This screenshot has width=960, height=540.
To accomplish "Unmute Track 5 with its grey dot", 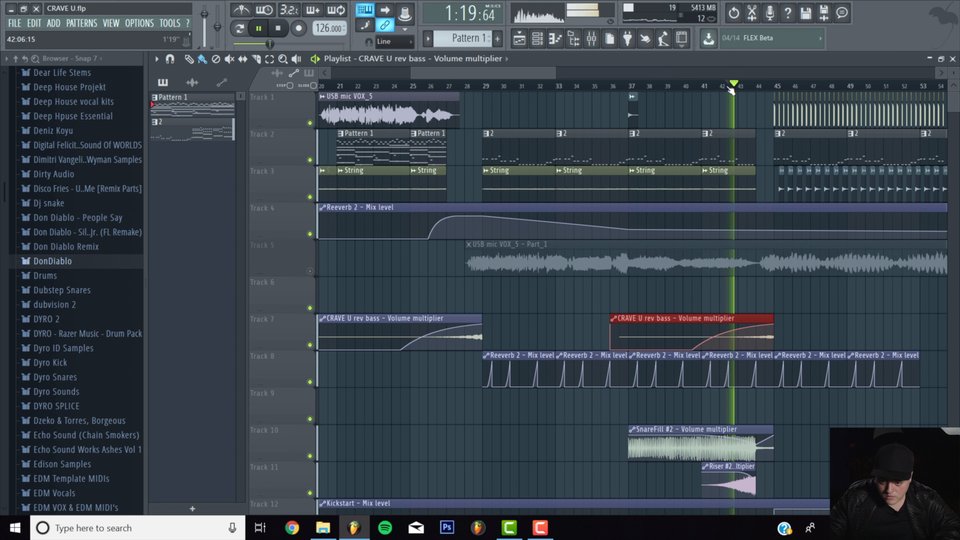I will click(310, 271).
